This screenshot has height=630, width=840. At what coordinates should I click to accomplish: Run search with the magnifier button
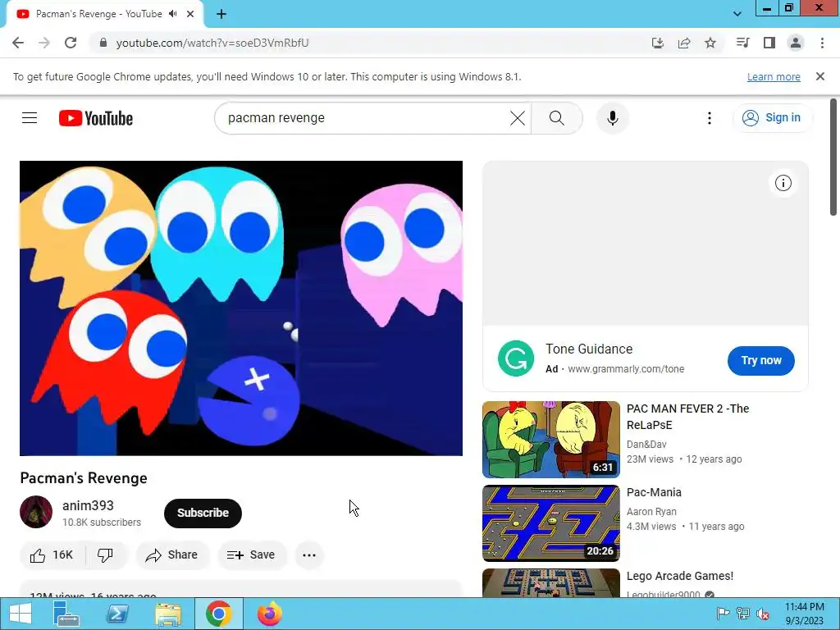[557, 118]
